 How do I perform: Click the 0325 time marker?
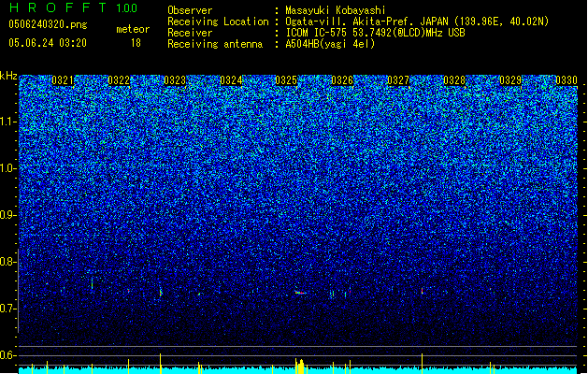coord(286,80)
